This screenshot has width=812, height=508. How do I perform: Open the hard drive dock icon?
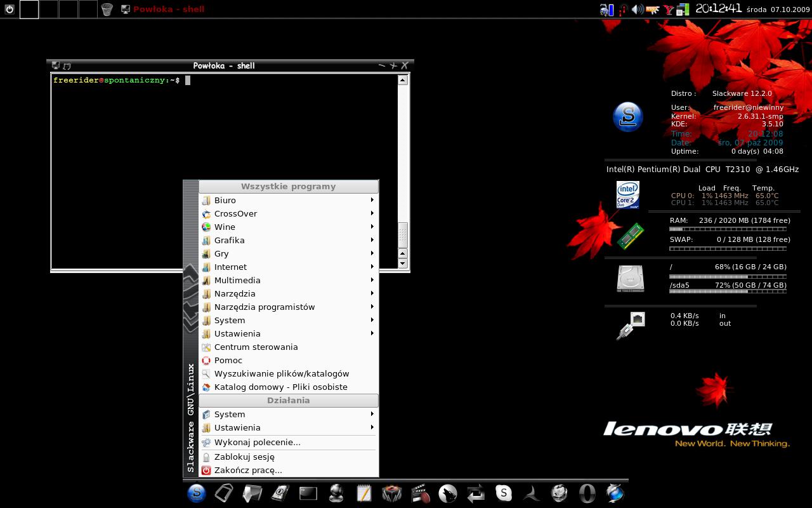tap(280, 493)
